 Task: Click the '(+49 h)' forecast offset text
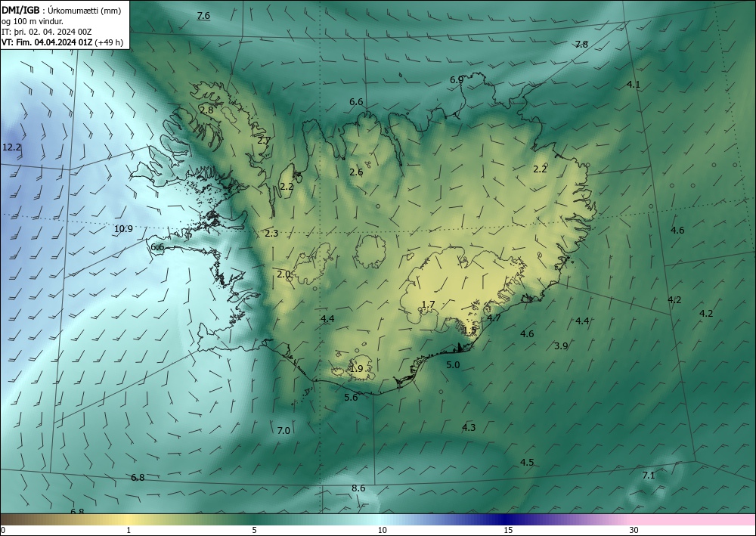tap(109, 42)
